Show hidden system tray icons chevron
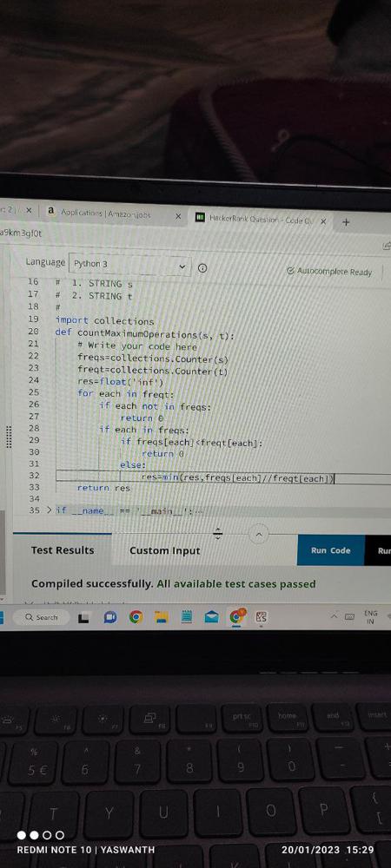The image size is (391, 868). (335, 616)
